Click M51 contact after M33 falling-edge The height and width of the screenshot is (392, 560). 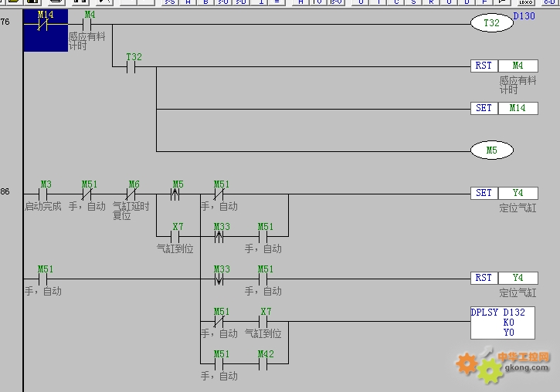tap(263, 279)
